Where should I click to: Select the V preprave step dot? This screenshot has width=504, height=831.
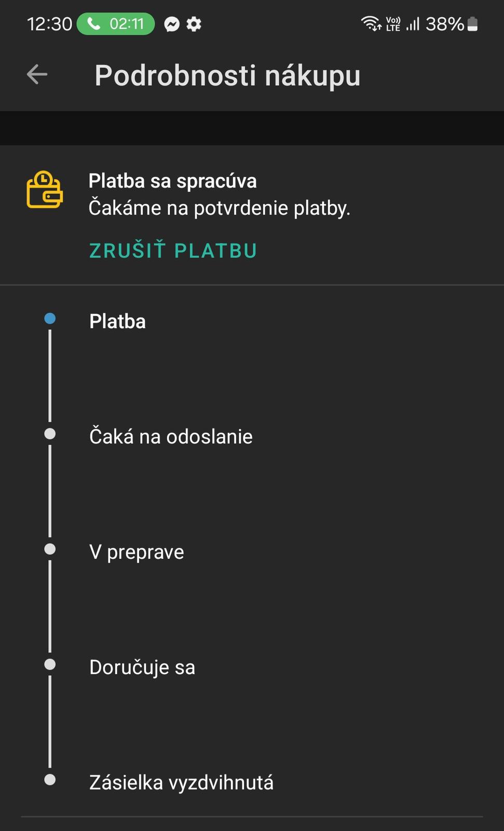(x=50, y=549)
